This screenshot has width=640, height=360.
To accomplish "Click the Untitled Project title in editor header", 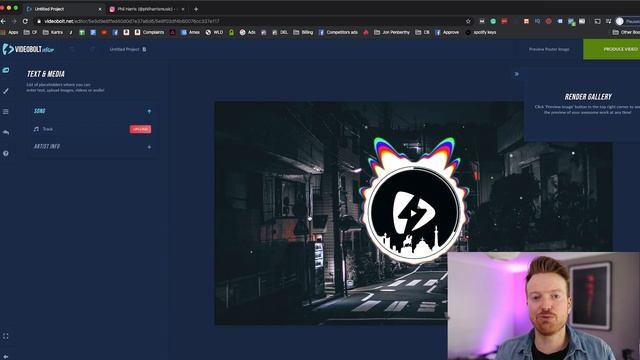I will [124, 49].
